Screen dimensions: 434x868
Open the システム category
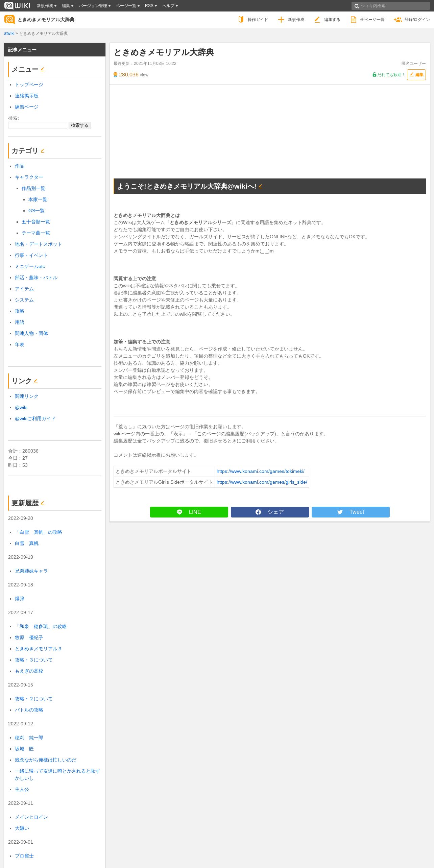(24, 300)
